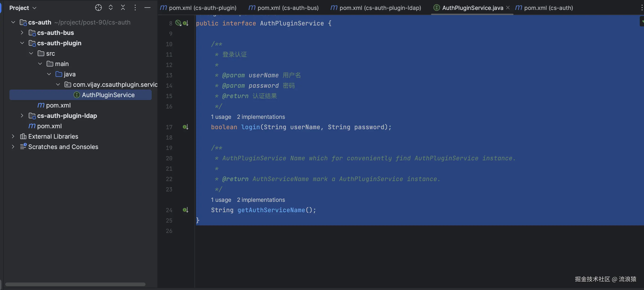Expand the cs-auth-plugin-ldap module
Viewport: 644px width, 290px height.
click(22, 116)
